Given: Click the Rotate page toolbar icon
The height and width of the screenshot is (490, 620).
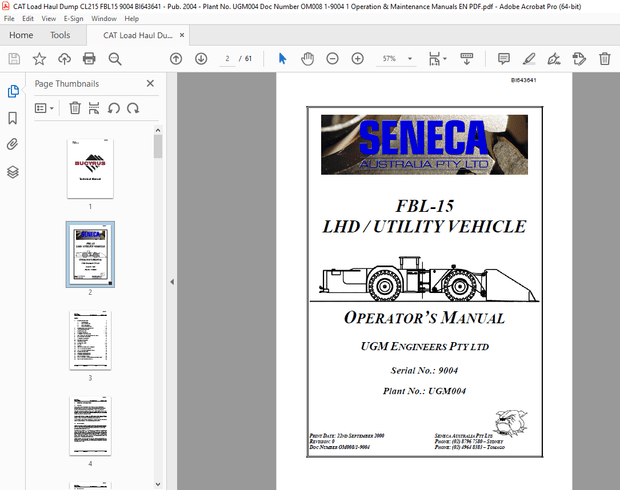Looking at the screenshot, I should [579, 59].
